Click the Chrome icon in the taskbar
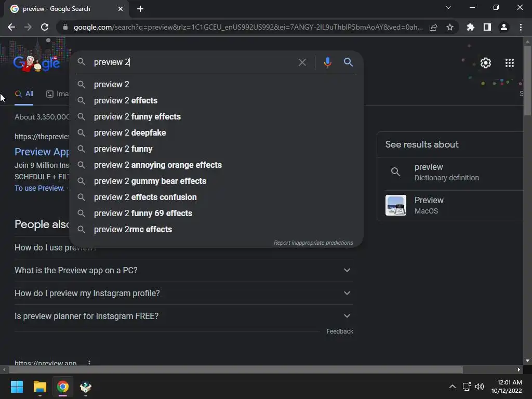This screenshot has height=399, width=532. 62,387
